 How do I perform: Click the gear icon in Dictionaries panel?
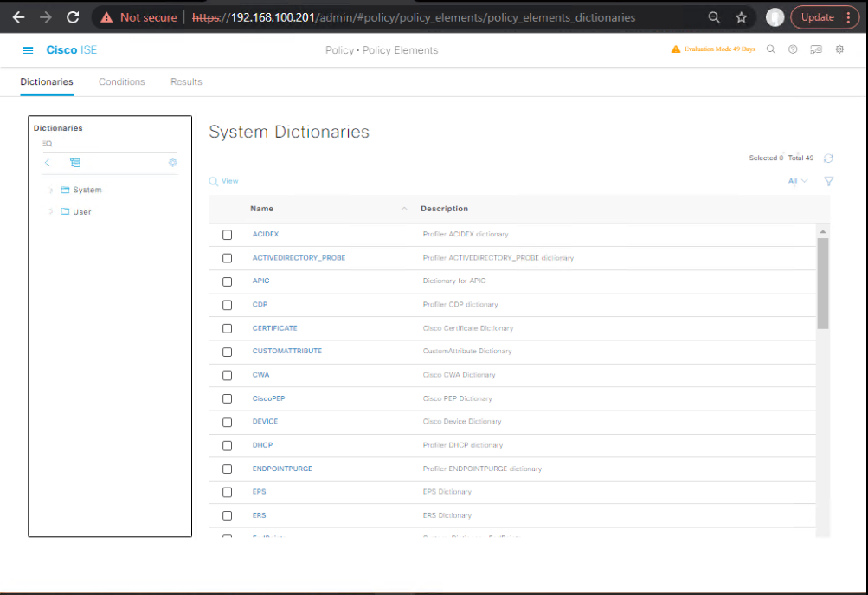pos(173,162)
